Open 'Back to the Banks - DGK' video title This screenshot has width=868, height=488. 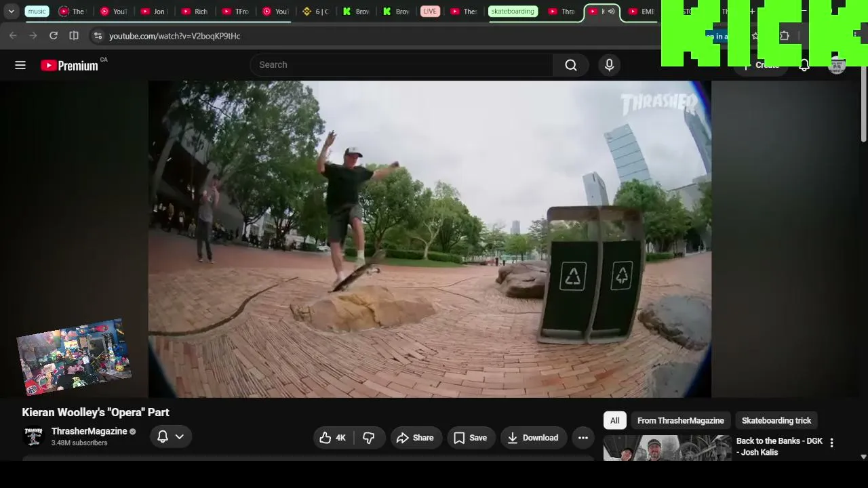(779, 447)
